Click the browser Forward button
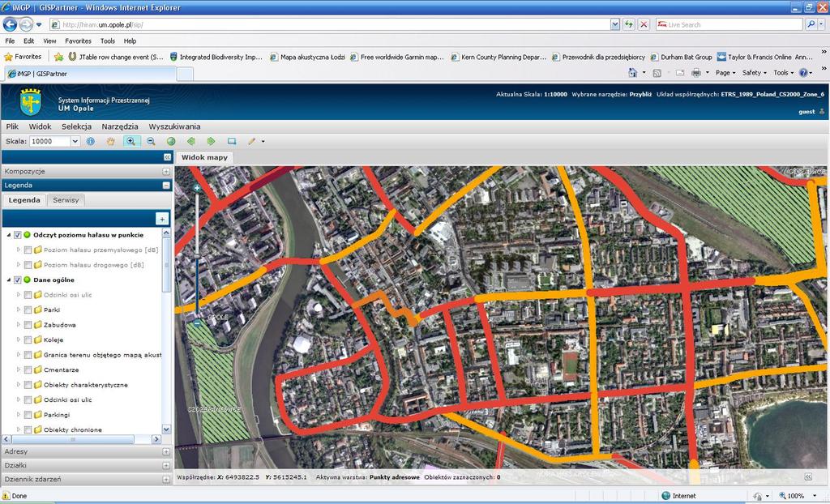The image size is (830, 504). pyautogui.click(x=26, y=24)
